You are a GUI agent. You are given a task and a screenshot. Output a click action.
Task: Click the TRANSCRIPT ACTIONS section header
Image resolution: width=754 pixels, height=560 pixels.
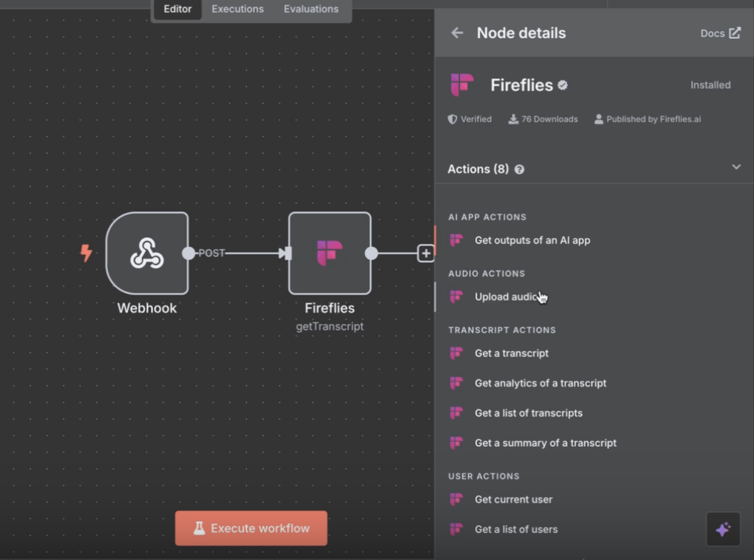tap(502, 330)
